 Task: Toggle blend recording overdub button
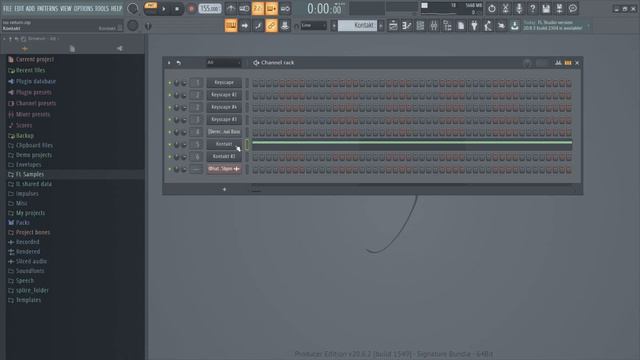pos(271,9)
